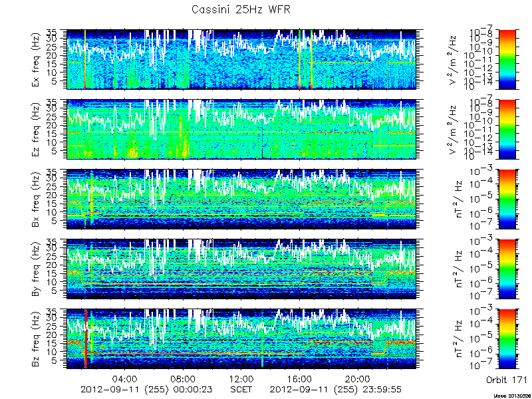The width and height of the screenshot is (532, 399).
Task: Click the nT²/Hz unit label of Bz scale
Action: [x=458, y=339]
